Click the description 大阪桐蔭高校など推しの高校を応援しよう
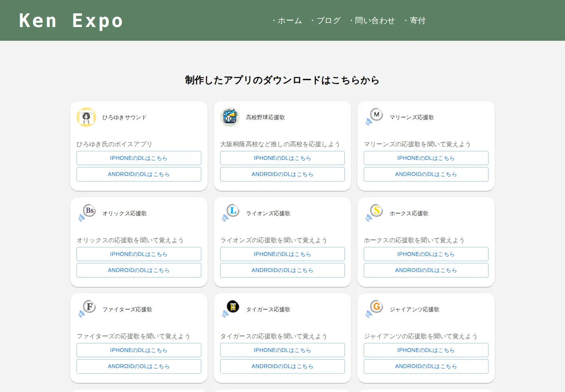Screen dimensions: 565x392 [280, 144]
